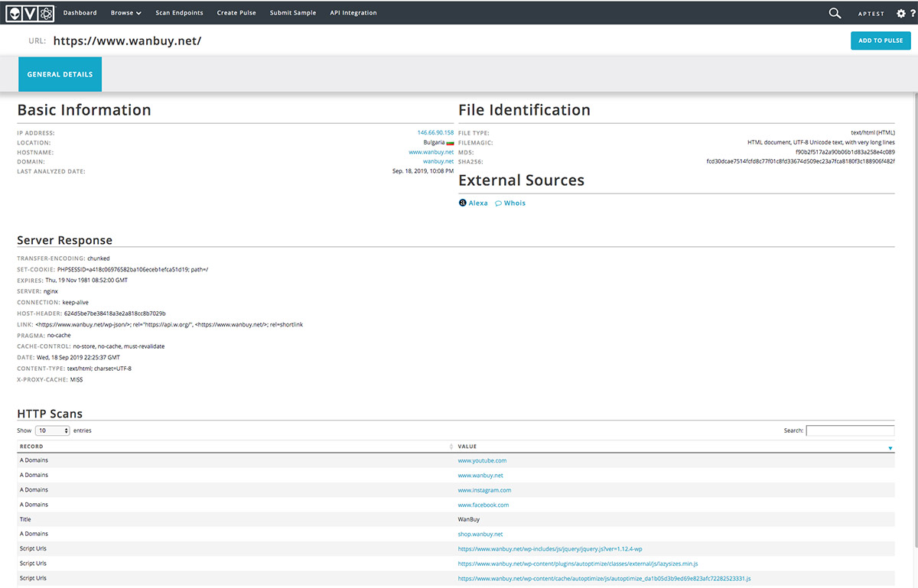
Task: Focus the HTTP Scans search field
Action: [850, 430]
